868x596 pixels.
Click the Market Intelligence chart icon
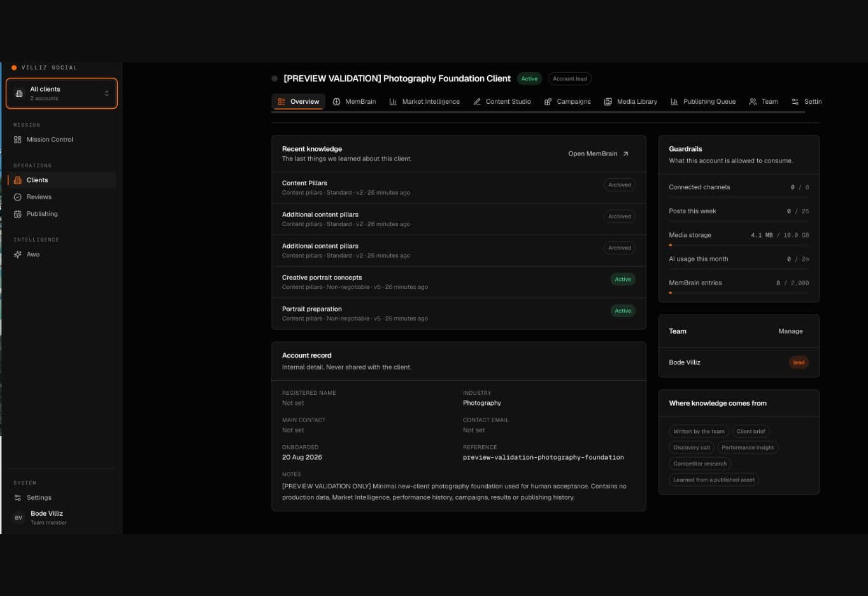coord(393,102)
